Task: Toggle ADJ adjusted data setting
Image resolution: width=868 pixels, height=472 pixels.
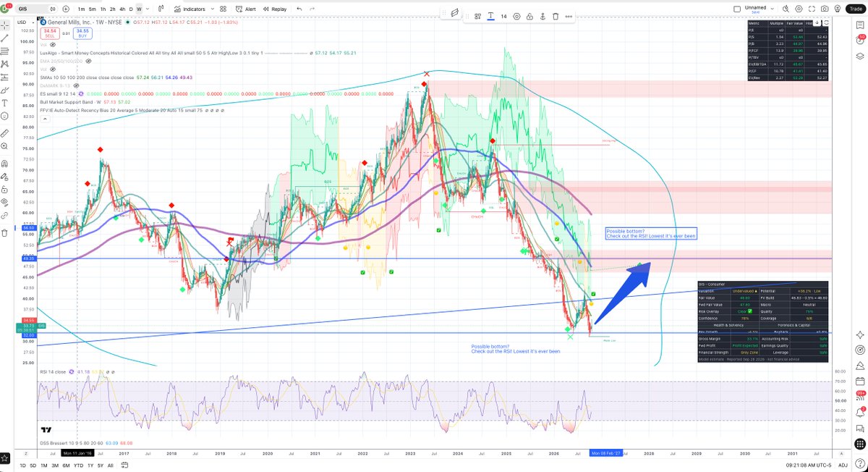Action: pos(843,465)
